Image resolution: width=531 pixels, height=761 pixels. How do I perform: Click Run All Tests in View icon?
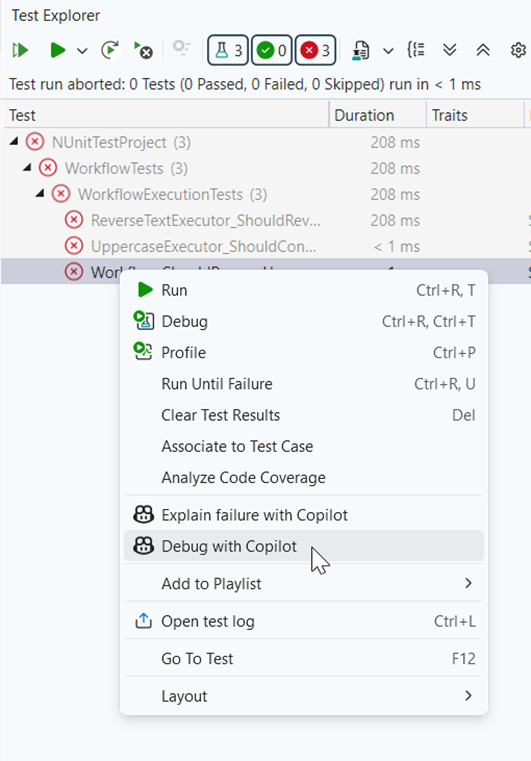tap(20, 50)
